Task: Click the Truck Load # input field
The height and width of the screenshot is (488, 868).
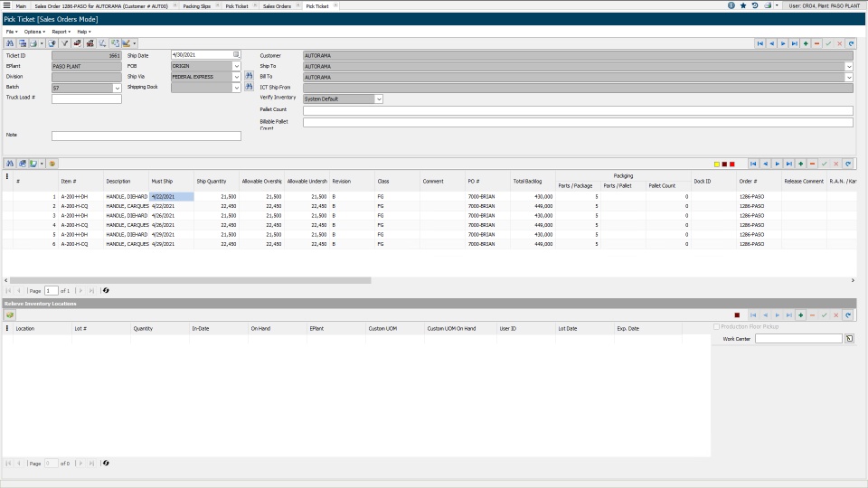Action: pyautogui.click(x=87, y=99)
